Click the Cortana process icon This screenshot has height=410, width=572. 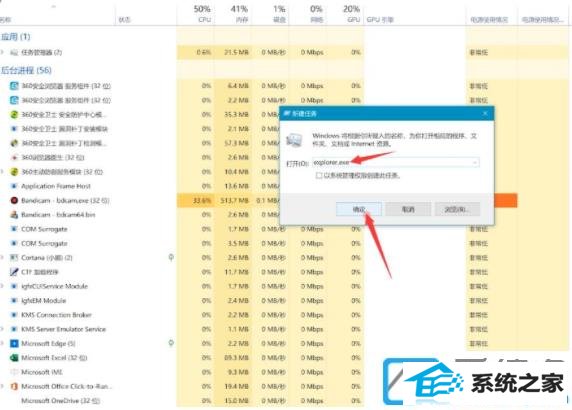click(14, 258)
